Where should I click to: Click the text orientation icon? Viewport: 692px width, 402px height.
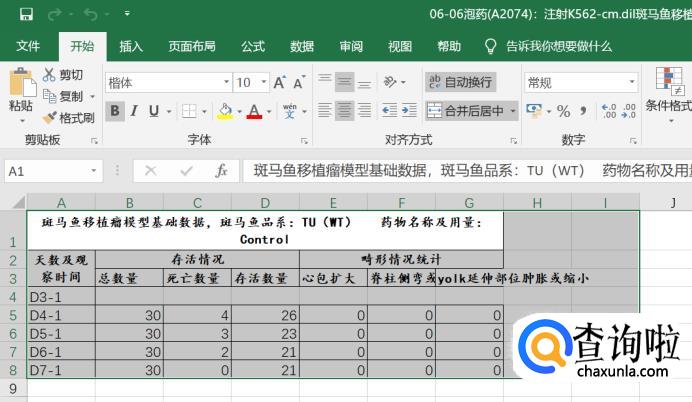coord(391,82)
